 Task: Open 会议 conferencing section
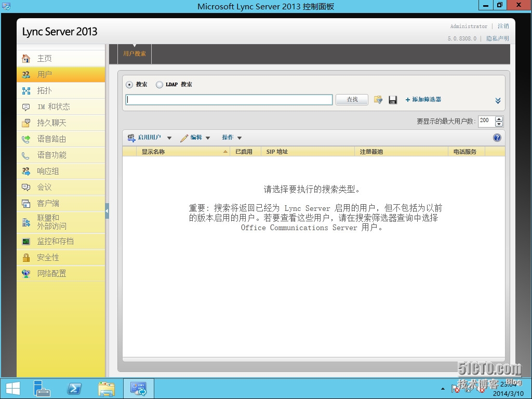tap(61, 187)
